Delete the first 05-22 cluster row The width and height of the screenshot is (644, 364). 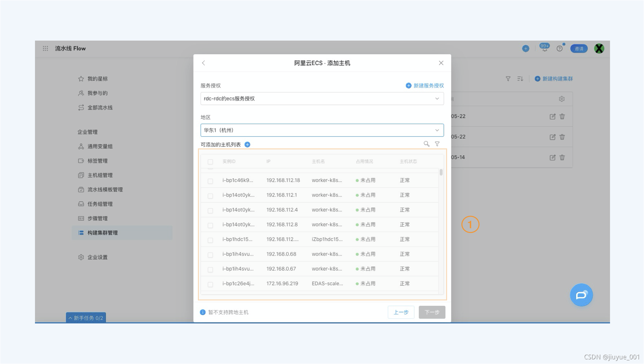tap(562, 116)
